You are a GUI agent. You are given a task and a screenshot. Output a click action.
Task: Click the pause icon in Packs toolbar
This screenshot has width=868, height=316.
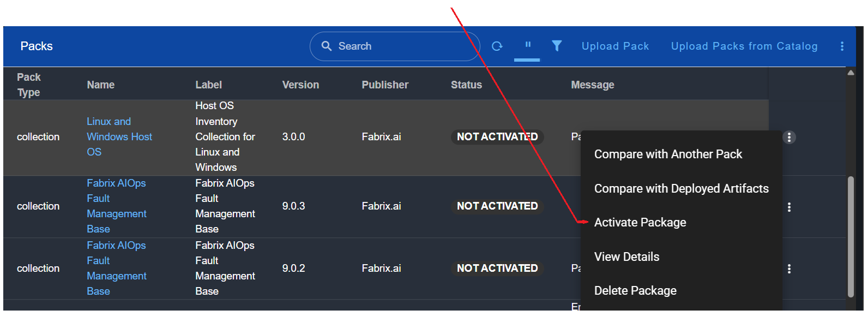[527, 45]
